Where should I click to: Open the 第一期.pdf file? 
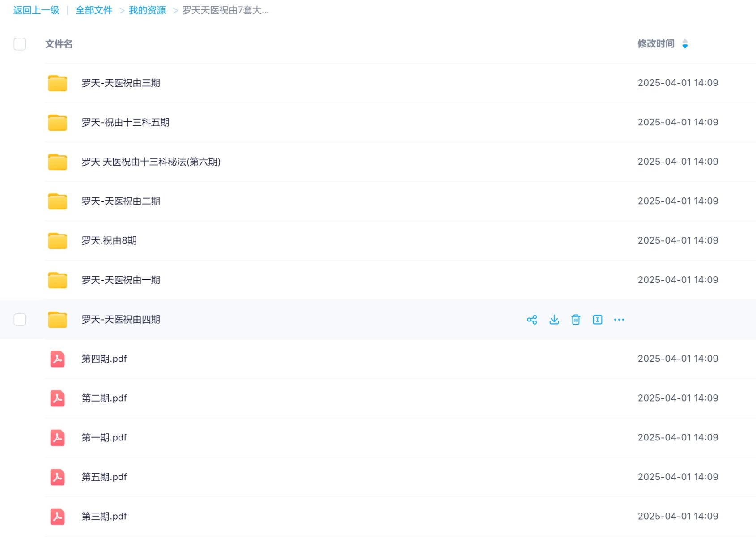(x=104, y=437)
